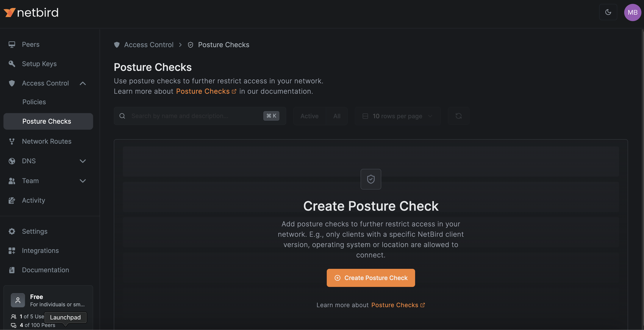Click the shield icon above Create Posture Check

[371, 179]
